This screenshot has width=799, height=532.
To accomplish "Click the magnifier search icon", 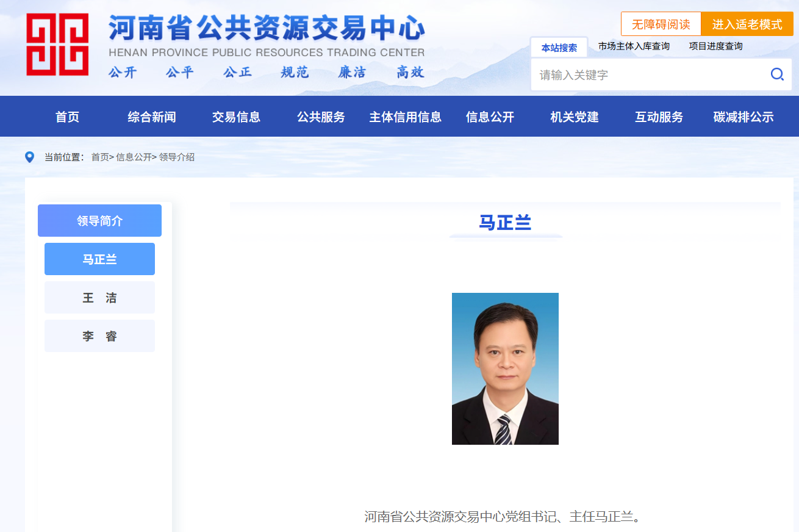I will tap(777, 74).
